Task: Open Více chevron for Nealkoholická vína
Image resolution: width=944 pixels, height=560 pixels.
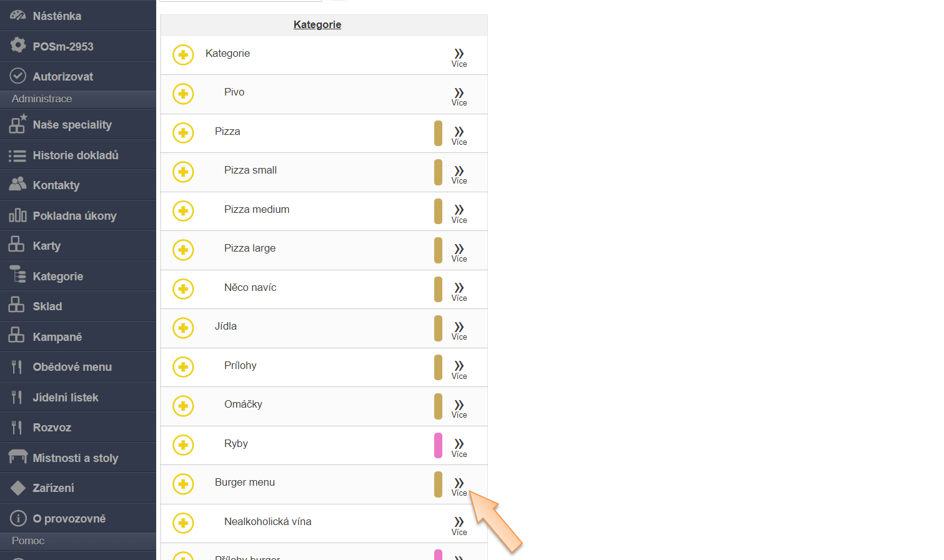Action: (x=459, y=524)
